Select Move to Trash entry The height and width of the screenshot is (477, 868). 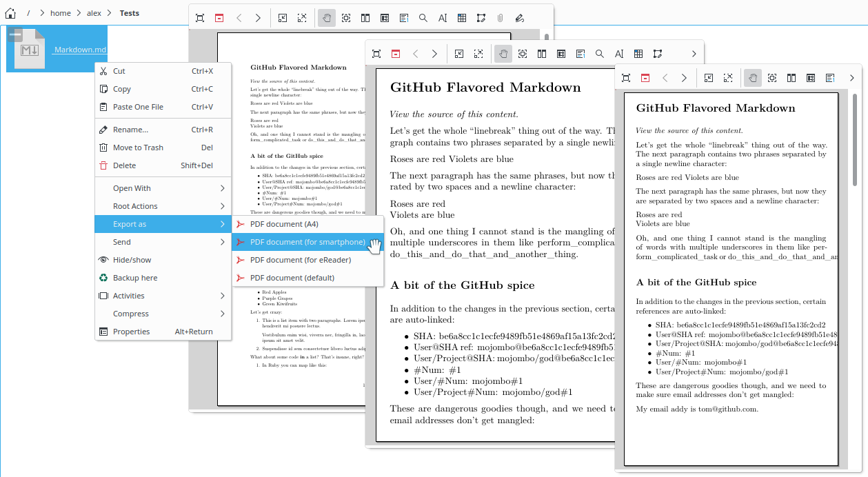pyautogui.click(x=163, y=148)
